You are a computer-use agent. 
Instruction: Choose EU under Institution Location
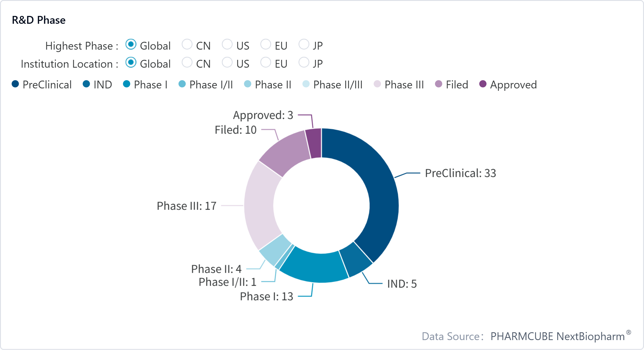point(266,63)
